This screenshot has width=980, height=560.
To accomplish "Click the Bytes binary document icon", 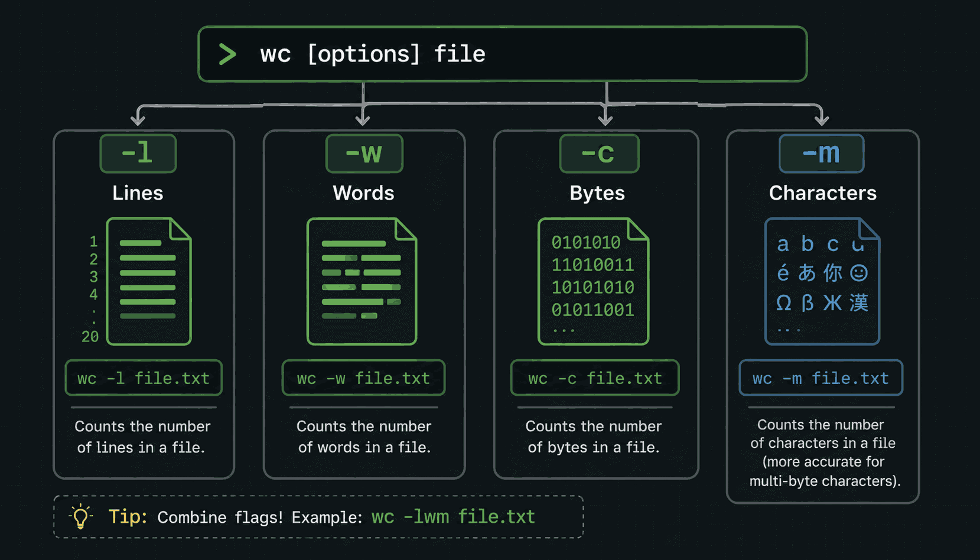I will 594,281.
